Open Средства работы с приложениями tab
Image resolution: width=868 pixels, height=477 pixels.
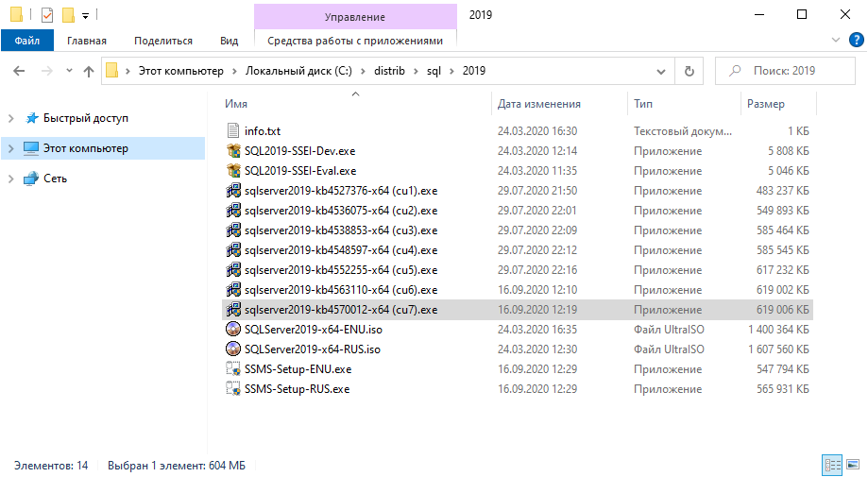point(355,41)
